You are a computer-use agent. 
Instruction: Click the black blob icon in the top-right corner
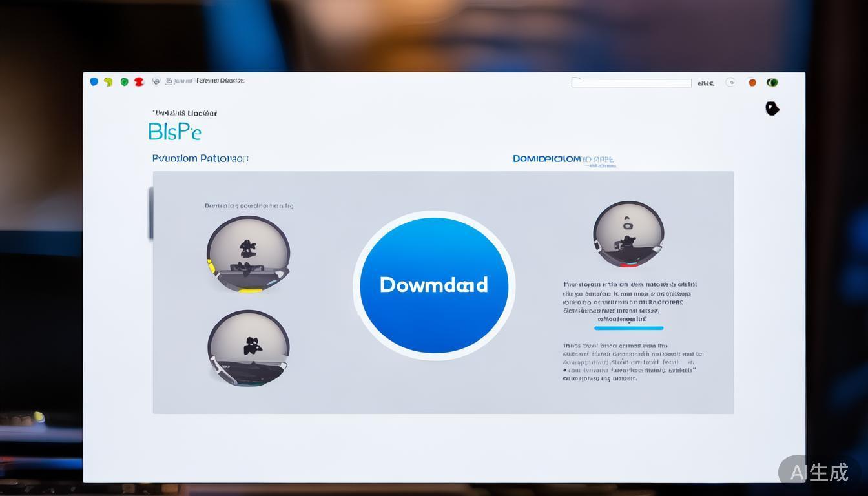[772, 108]
